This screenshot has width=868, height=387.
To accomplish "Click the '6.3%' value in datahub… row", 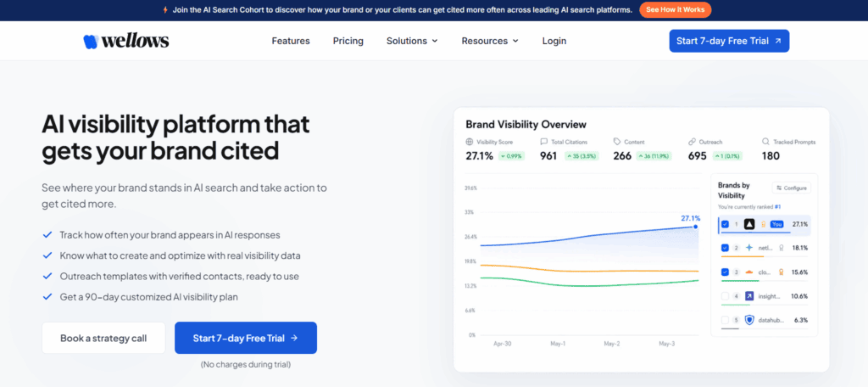I will tap(802, 320).
